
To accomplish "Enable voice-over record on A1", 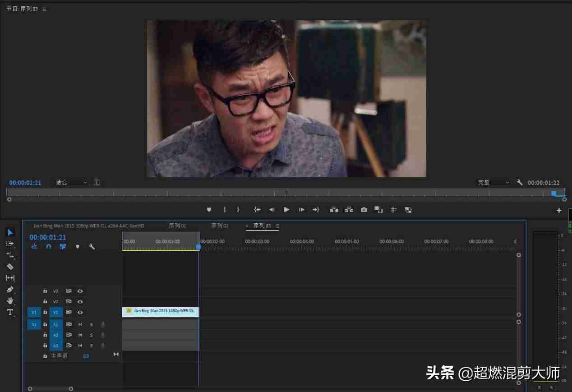I will click(x=103, y=324).
